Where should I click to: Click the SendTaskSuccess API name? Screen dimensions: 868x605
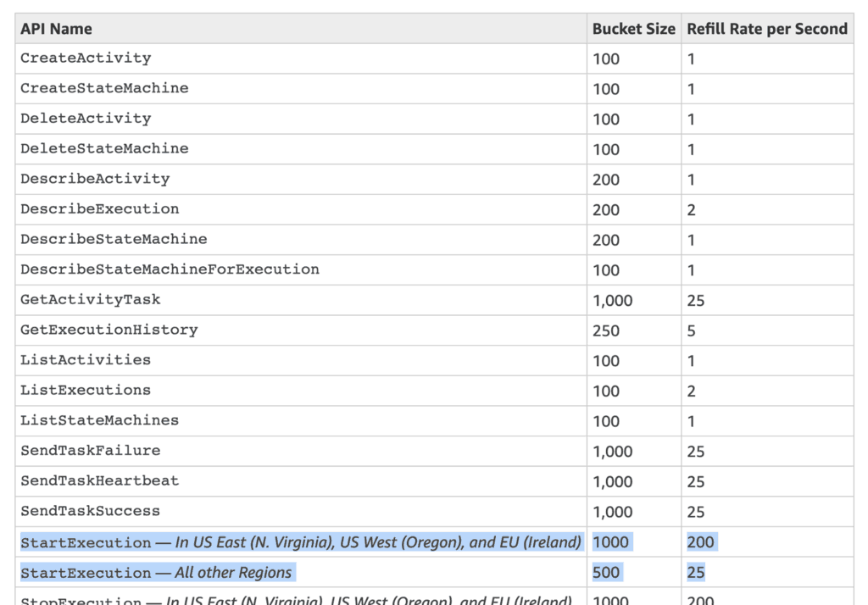(x=90, y=511)
